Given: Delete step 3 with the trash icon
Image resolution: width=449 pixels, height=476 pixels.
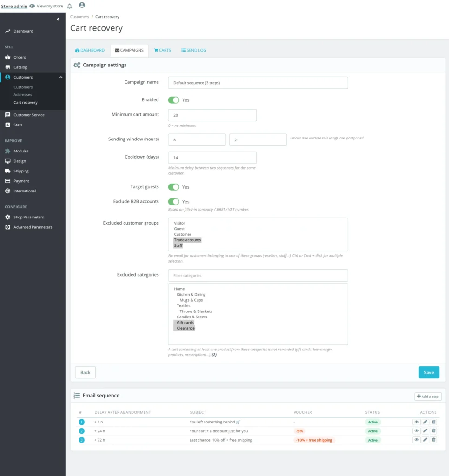Looking at the screenshot, I should (x=434, y=440).
